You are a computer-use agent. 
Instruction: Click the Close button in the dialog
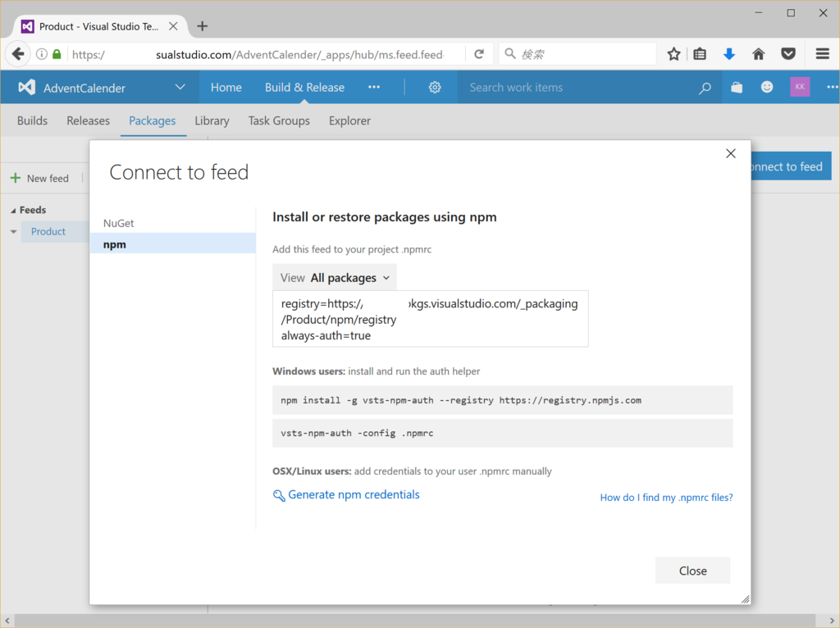[692, 571]
